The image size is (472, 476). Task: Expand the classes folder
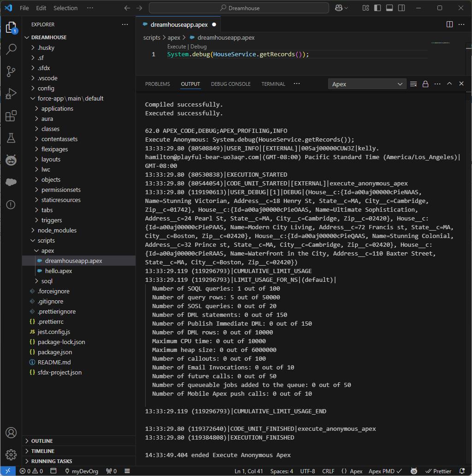pyautogui.click(x=79, y=129)
